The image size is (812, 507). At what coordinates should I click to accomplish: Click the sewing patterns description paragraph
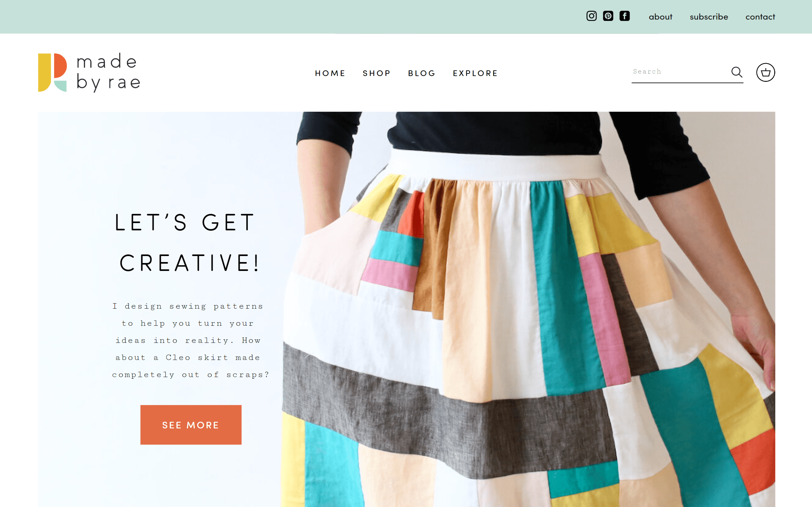pos(191,340)
